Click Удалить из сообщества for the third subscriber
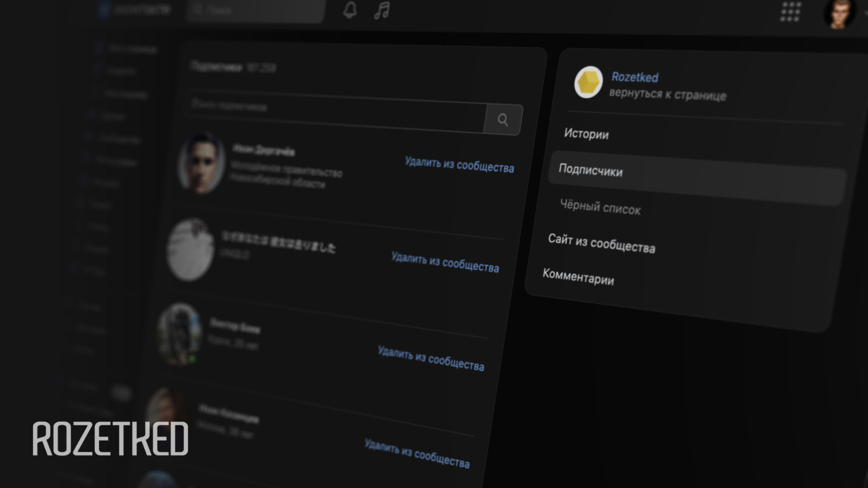 point(431,359)
